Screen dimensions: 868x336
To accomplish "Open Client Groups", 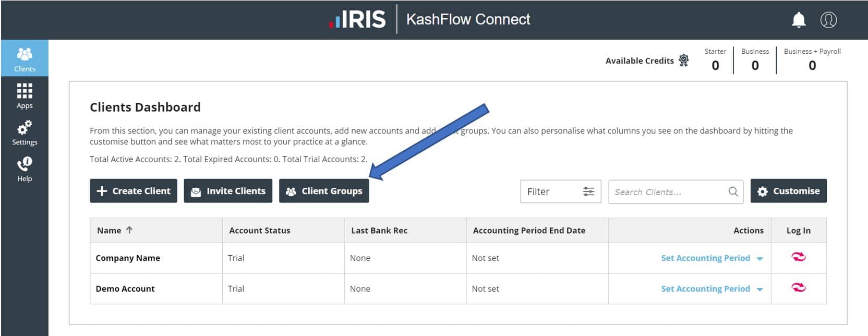I will 324,191.
